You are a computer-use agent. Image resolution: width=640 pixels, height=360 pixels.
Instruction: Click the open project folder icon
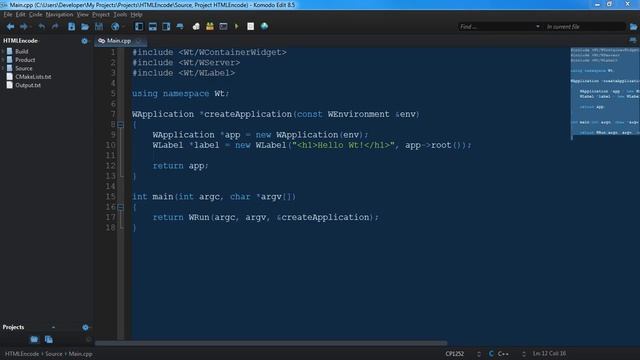[x=34, y=340]
